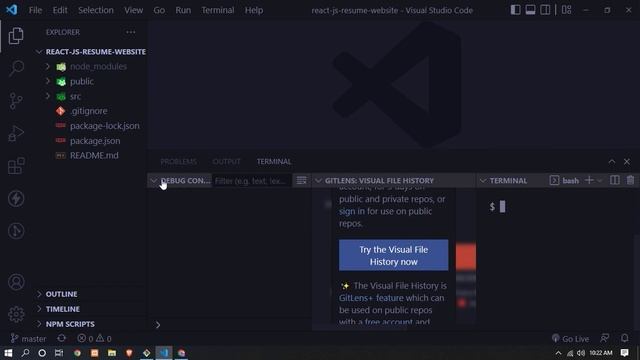Click the debug console filter field
This screenshot has height=360, width=640.
(252, 180)
